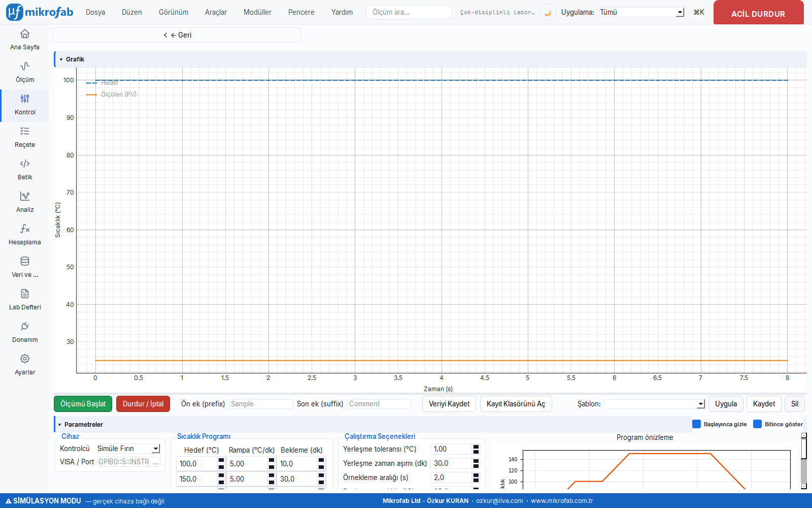Click the mikrofab logo
The image size is (812, 508).
point(40,12)
